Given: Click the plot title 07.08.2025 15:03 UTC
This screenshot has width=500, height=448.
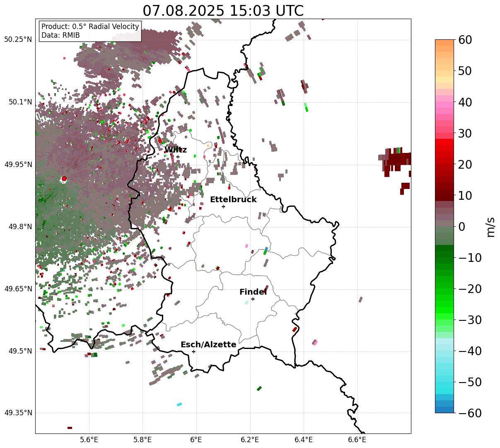Looking at the screenshot, I should (223, 11).
